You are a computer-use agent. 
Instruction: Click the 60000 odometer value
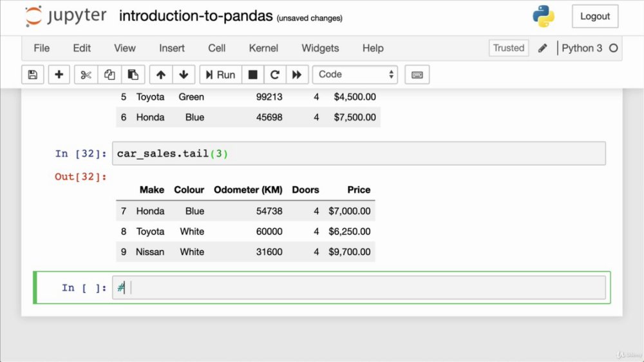[269, 232]
